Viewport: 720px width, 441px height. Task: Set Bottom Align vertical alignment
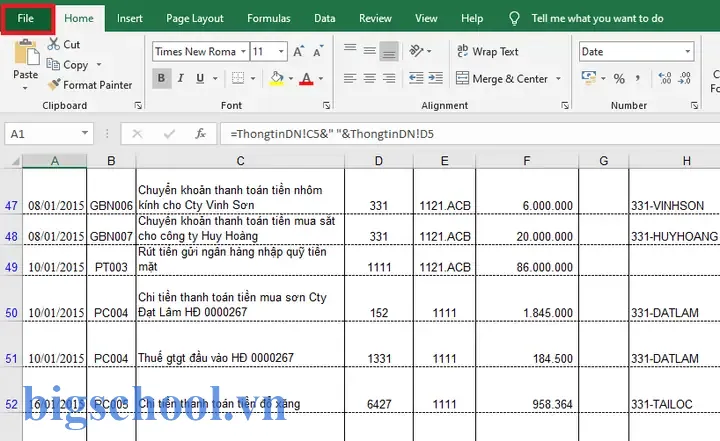point(388,51)
